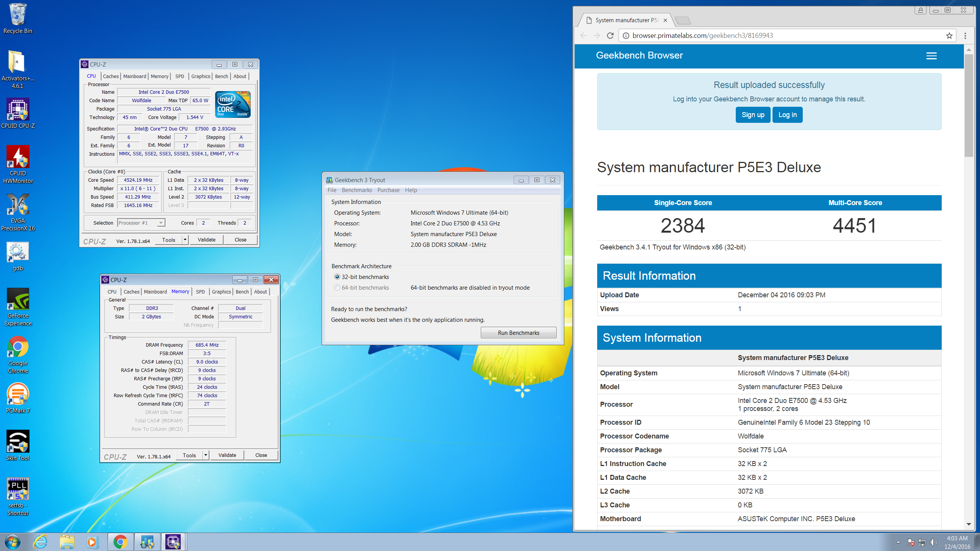Open the Mainboard tab in top CPU-Z
The image size is (980, 551).
point(135,76)
